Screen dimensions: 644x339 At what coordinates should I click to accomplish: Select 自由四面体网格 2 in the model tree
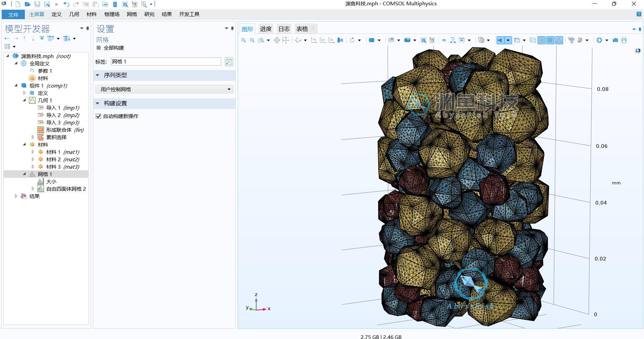66,189
